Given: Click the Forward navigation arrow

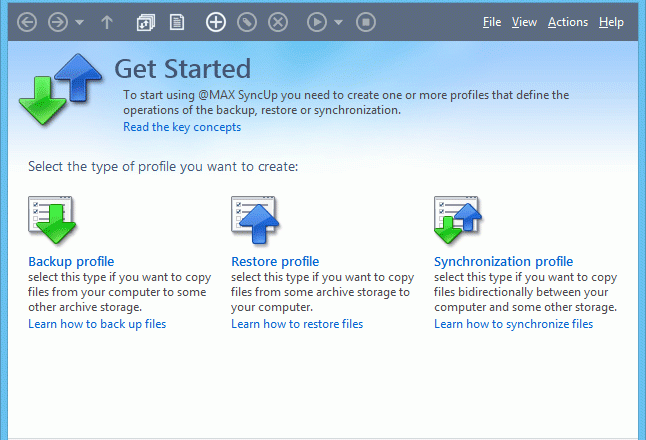Looking at the screenshot, I should point(58,22).
